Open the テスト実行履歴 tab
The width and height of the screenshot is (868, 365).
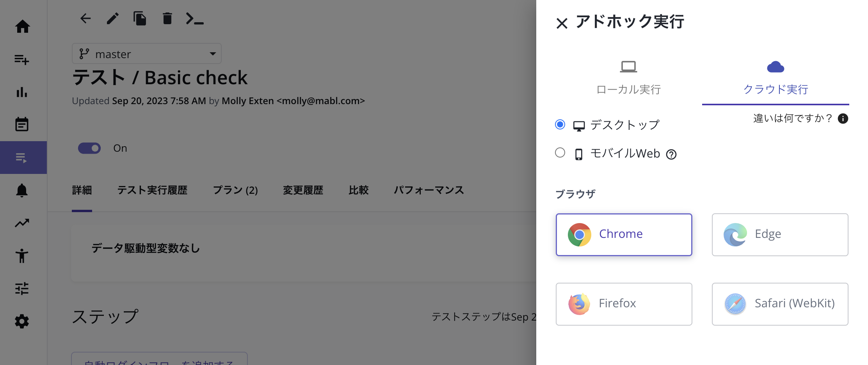pyautogui.click(x=152, y=190)
